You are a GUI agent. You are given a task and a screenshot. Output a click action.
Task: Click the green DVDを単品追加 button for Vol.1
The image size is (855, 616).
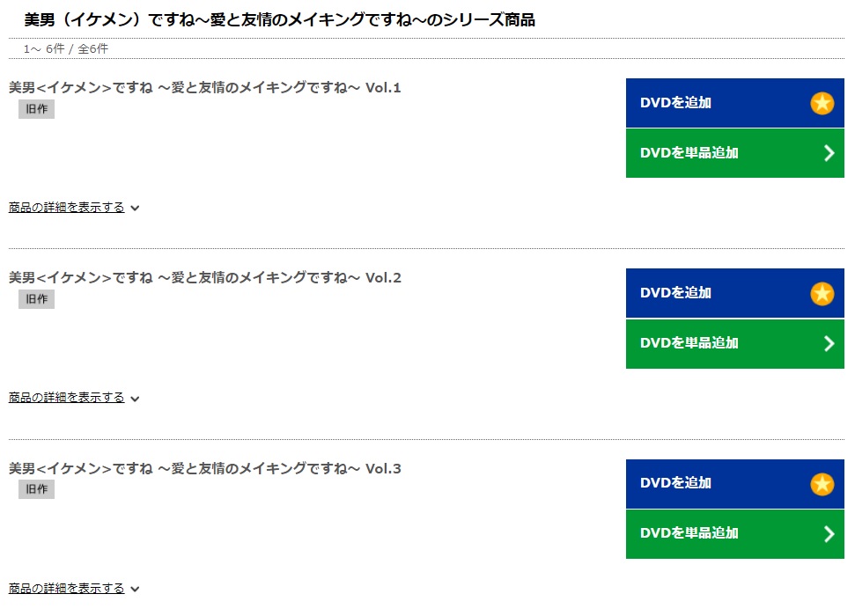[734, 153]
